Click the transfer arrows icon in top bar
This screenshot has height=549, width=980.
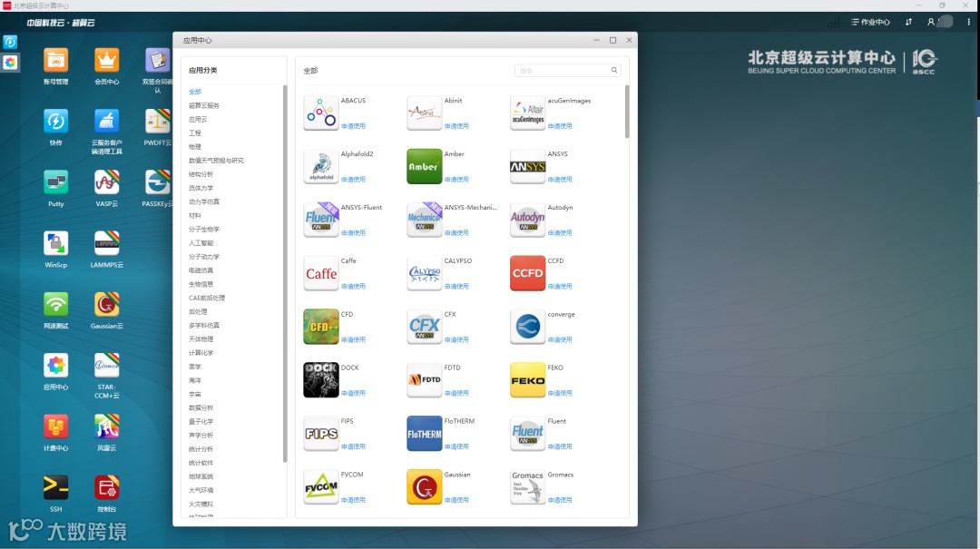coord(908,22)
